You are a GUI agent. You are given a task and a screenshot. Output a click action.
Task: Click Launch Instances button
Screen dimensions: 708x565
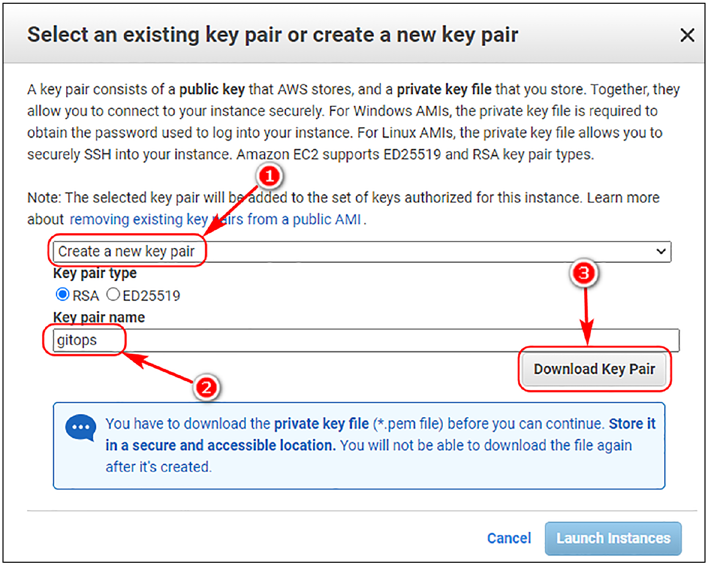[x=613, y=538]
